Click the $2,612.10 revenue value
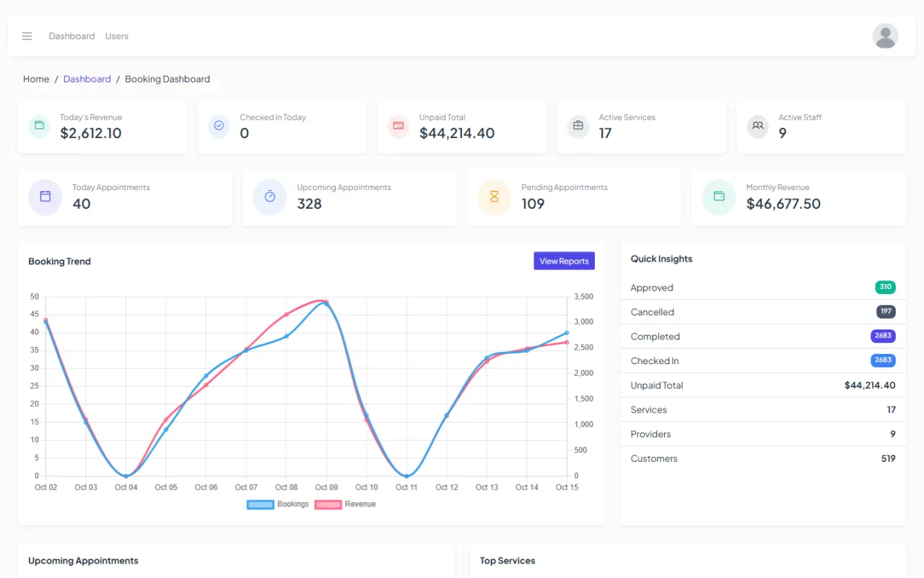 coord(91,133)
